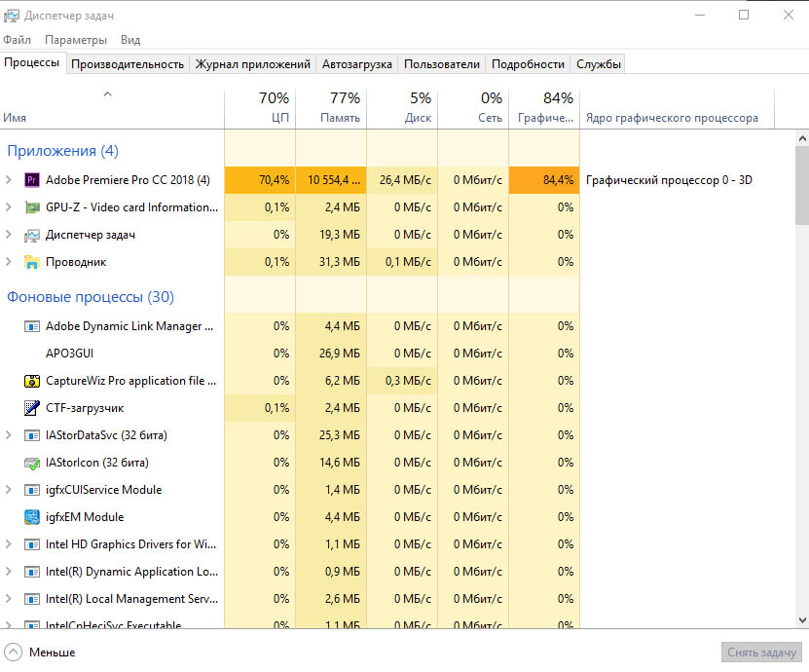The height and width of the screenshot is (672, 809).
Task: Switch to the Пользователи tab
Action: pos(442,64)
